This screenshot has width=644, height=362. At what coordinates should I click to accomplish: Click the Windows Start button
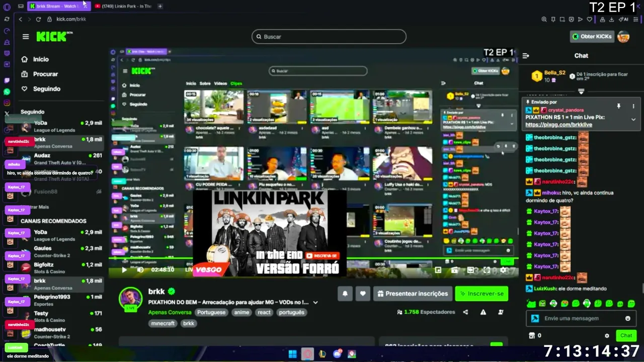click(292, 354)
